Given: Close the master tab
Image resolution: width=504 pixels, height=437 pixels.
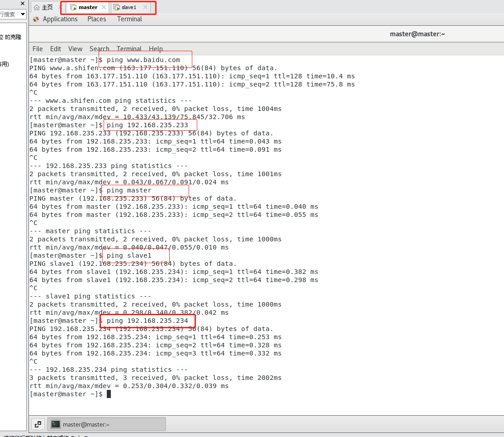Looking at the screenshot, I should coord(104,7).
